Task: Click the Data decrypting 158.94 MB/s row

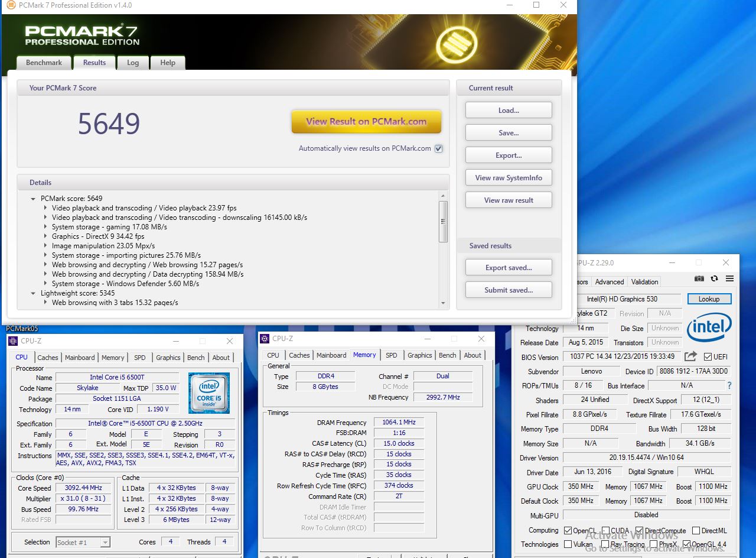Action: (148, 274)
